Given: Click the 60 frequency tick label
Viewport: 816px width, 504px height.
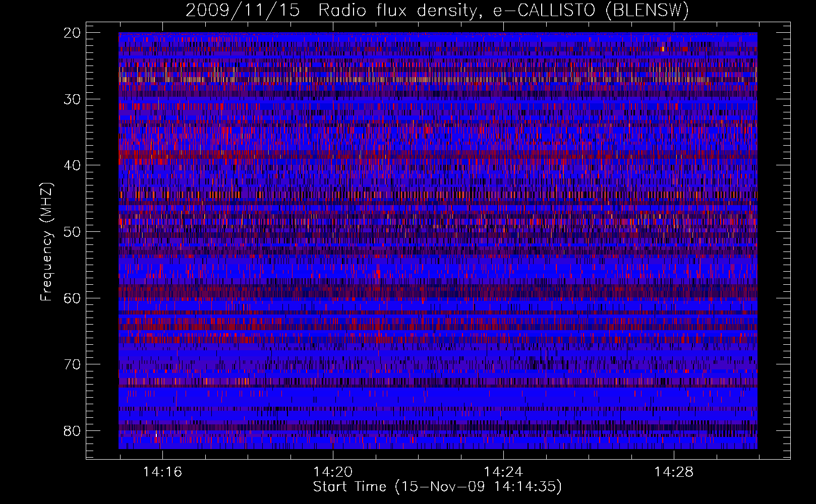Looking at the screenshot, I should tap(73, 298).
